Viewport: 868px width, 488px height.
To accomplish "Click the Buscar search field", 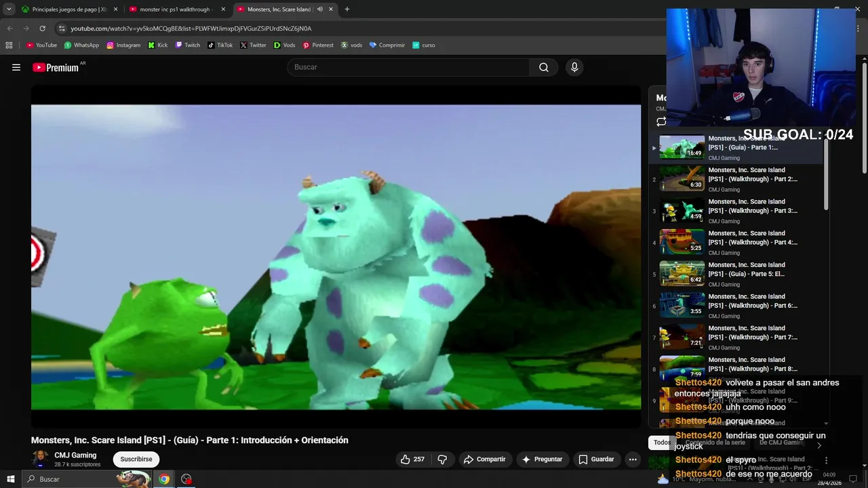I will pyautogui.click(x=408, y=67).
